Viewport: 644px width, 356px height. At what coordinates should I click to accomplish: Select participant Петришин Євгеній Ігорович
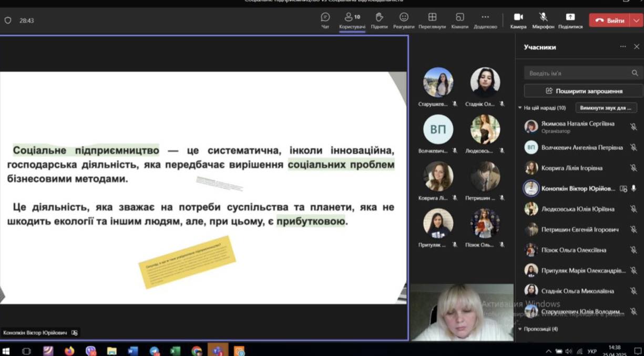(580, 229)
